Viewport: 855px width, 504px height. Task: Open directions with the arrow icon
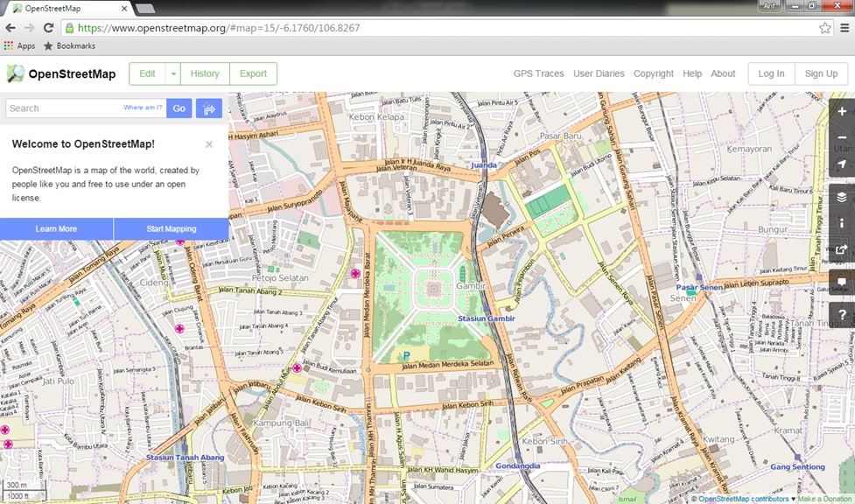(x=209, y=108)
